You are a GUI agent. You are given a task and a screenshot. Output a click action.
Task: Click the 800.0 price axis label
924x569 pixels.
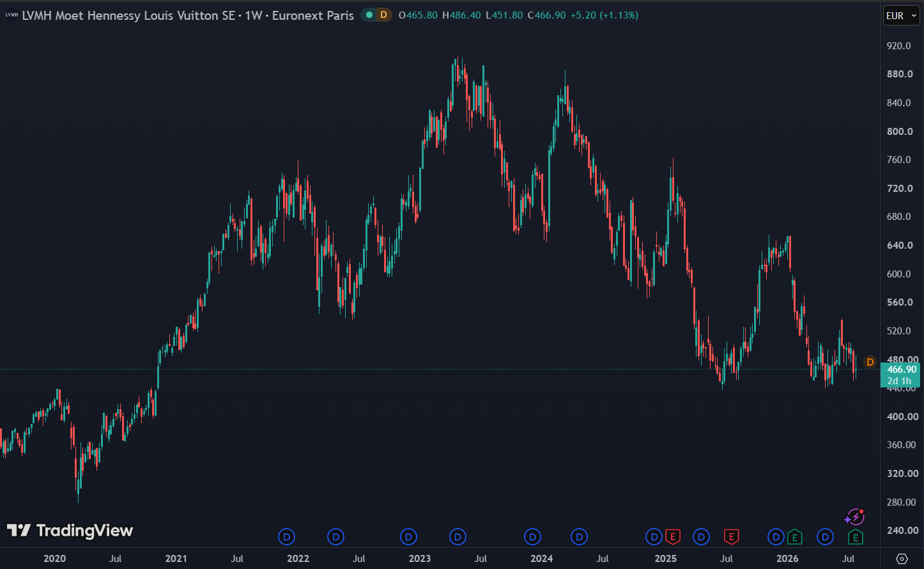[x=898, y=132]
